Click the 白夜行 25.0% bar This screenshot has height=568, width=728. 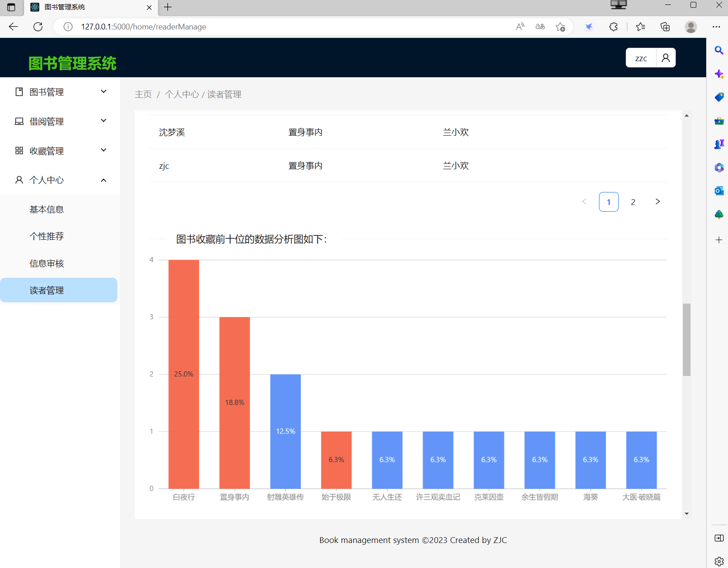[183, 374]
